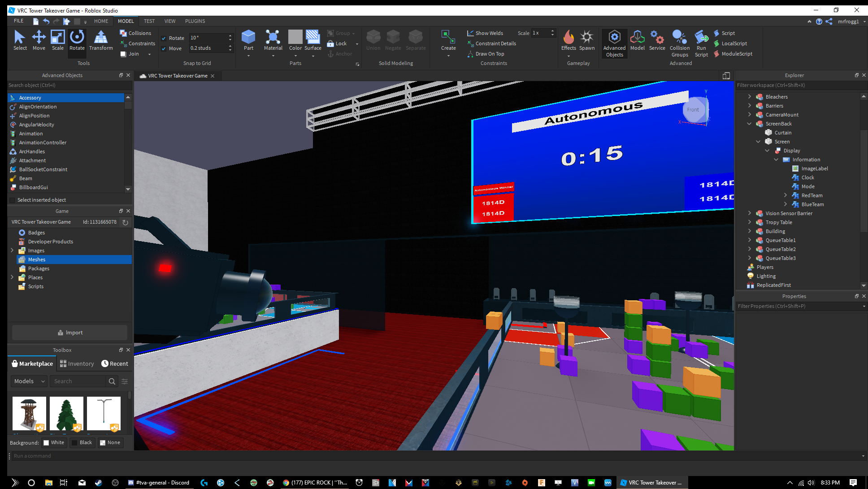
Task: Select the Rotate tool in toolbar
Action: coord(76,39)
